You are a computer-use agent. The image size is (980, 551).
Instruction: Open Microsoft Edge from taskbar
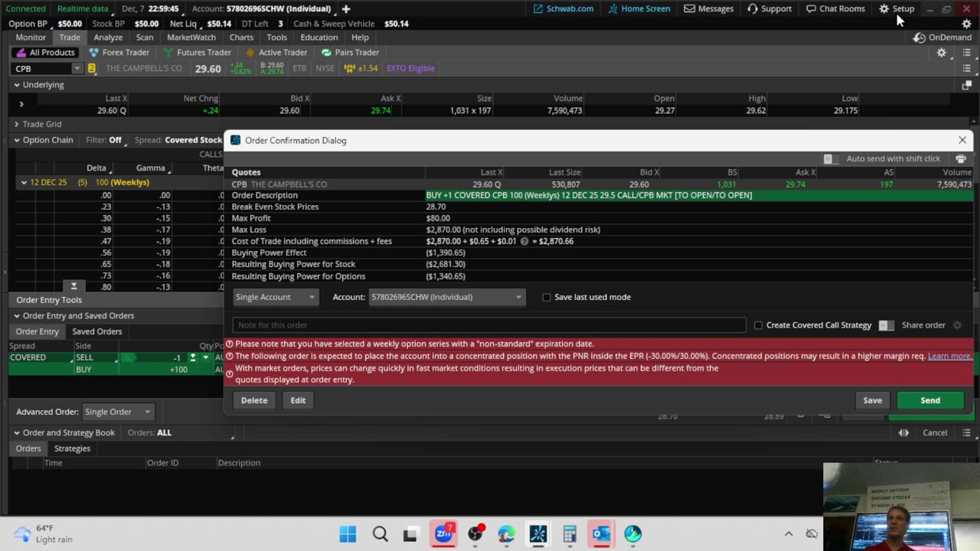[506, 533]
